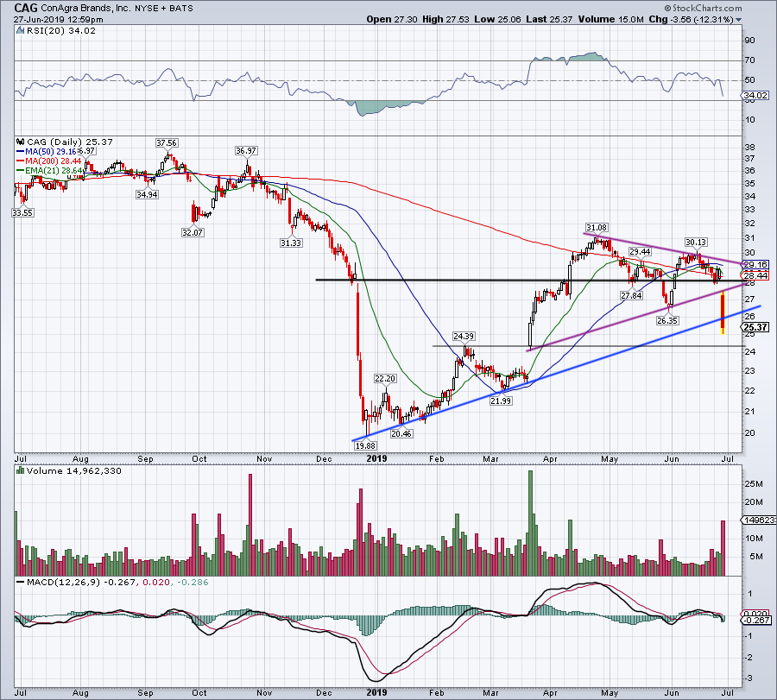This screenshot has width=777, height=700.
Task: Click the 34.02 RSI value marker
Action: point(755,95)
